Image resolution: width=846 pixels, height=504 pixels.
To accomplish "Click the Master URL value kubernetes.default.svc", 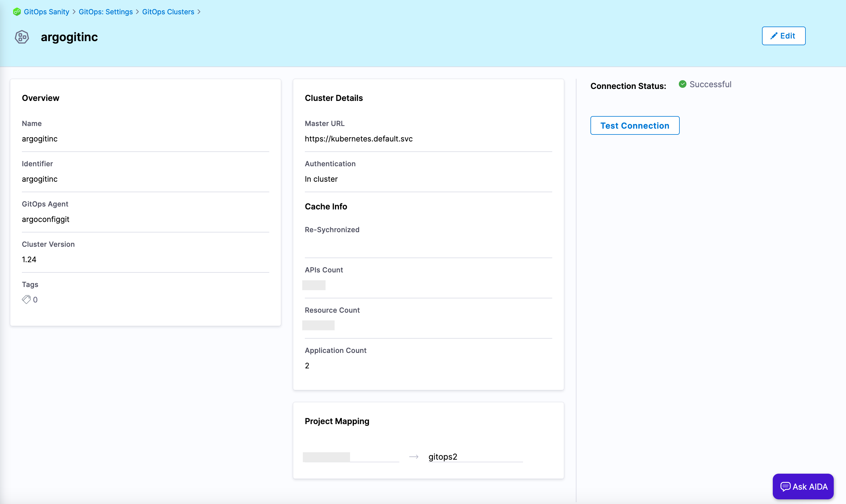I will click(x=358, y=139).
